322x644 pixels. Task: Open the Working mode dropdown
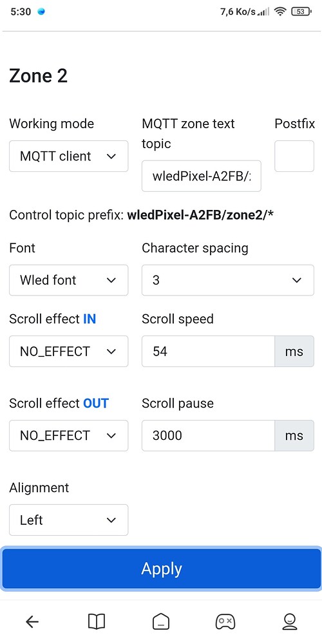pos(69,156)
